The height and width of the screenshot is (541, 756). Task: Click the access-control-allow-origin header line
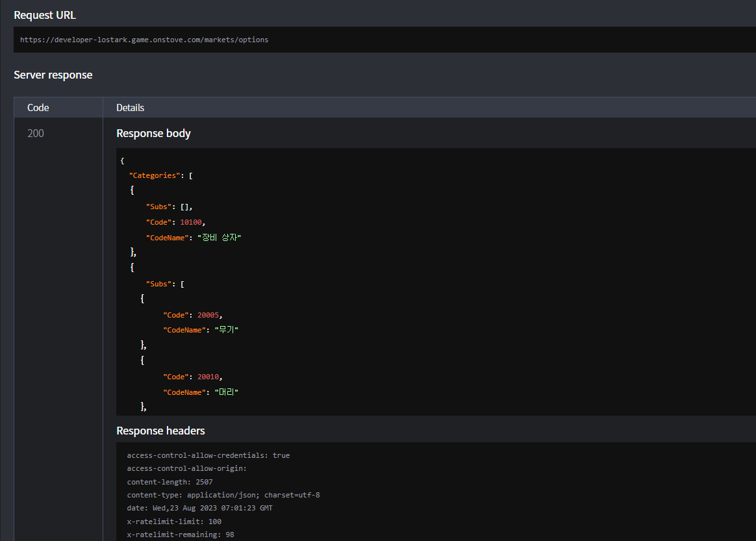pos(186,468)
